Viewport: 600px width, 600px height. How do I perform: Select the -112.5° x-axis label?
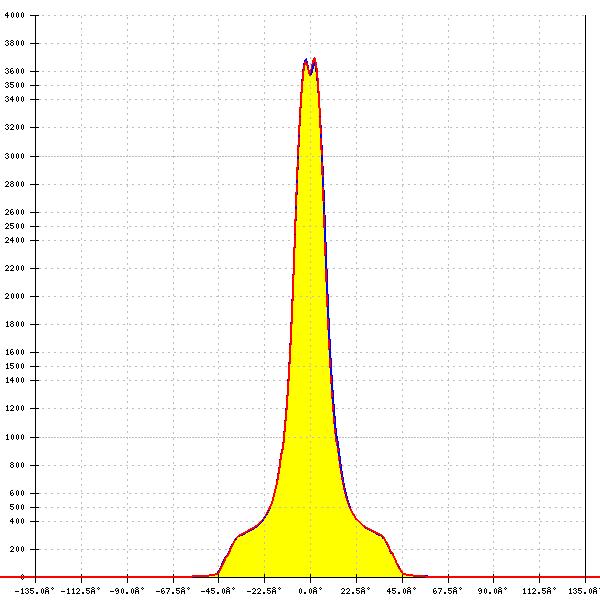point(80,591)
